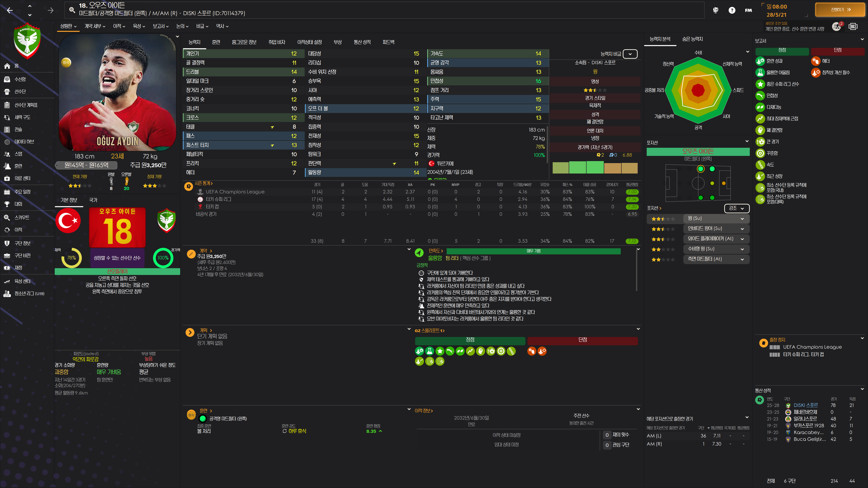This screenshot has width=868, height=488.
Task: Click the back arrow navigation icon
Action: click(x=10, y=10)
